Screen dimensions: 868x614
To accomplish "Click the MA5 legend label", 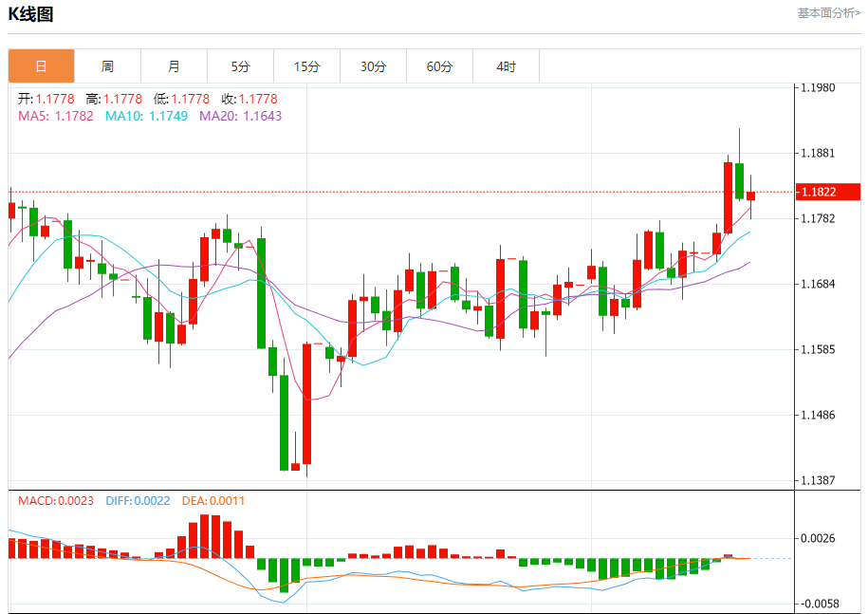I will click(x=55, y=116).
